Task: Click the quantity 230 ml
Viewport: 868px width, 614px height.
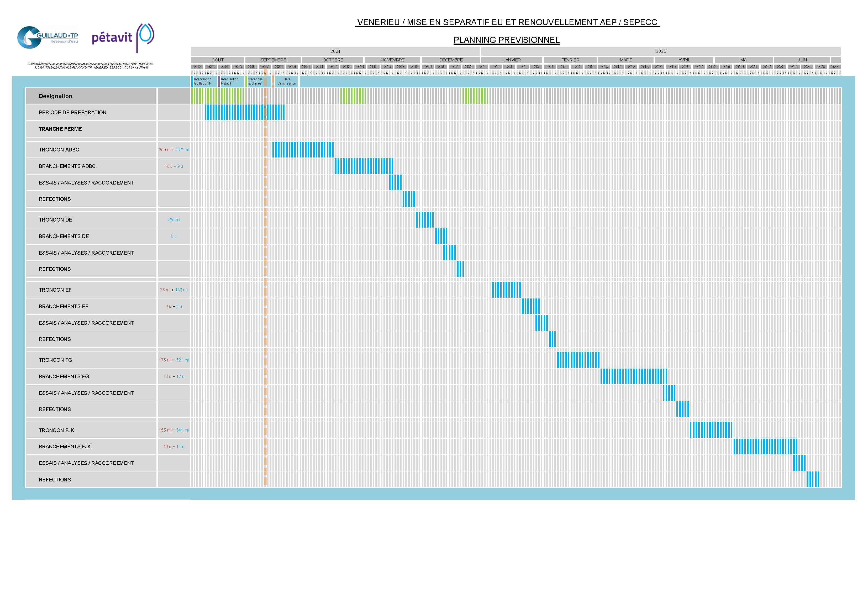Action: (x=173, y=220)
